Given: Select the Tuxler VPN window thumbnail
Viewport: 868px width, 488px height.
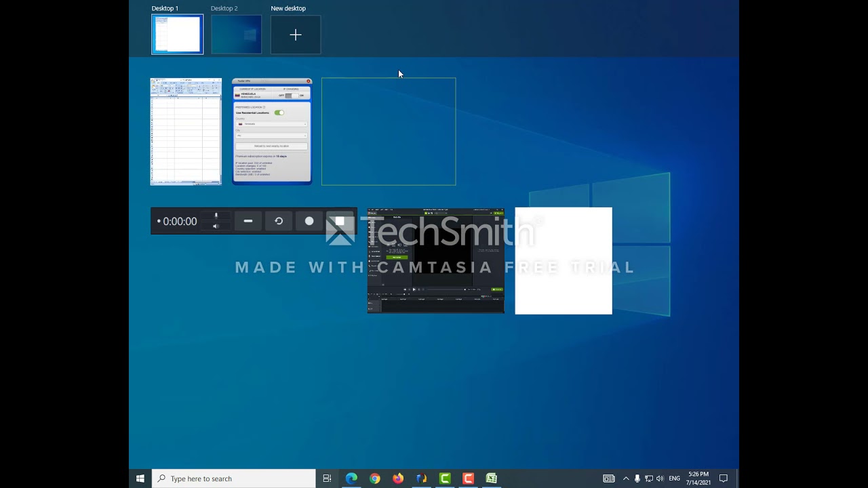Looking at the screenshot, I should pos(272,131).
